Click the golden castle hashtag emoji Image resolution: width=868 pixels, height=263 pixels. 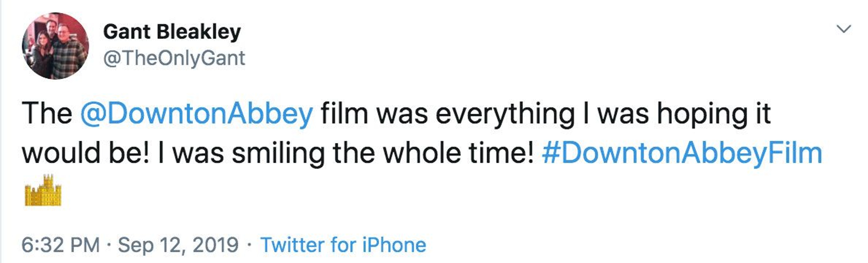click(43, 190)
